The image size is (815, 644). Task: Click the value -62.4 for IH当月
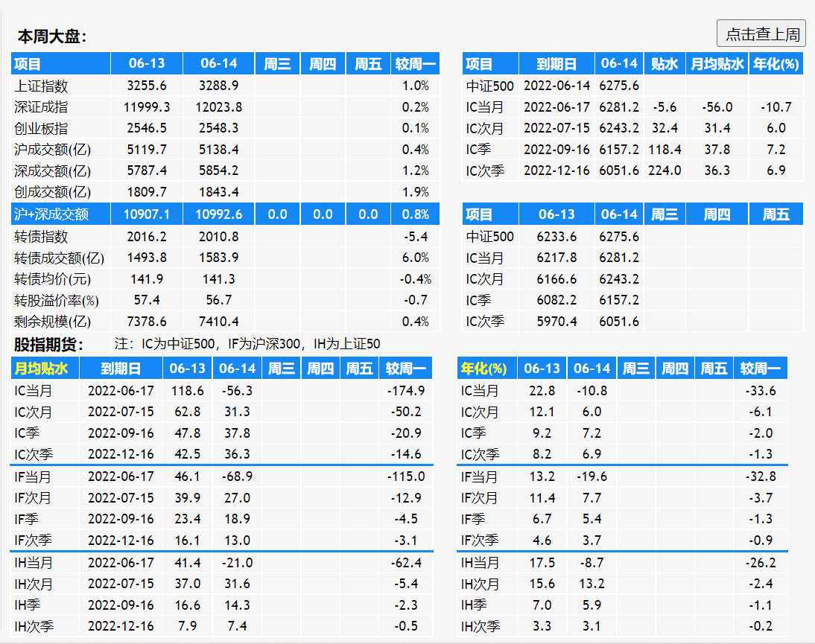click(x=406, y=562)
